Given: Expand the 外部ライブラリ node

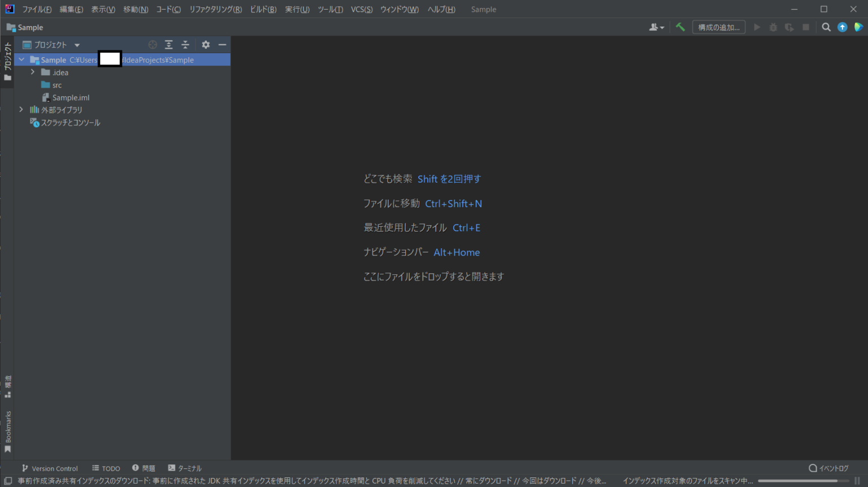Looking at the screenshot, I should (21, 109).
